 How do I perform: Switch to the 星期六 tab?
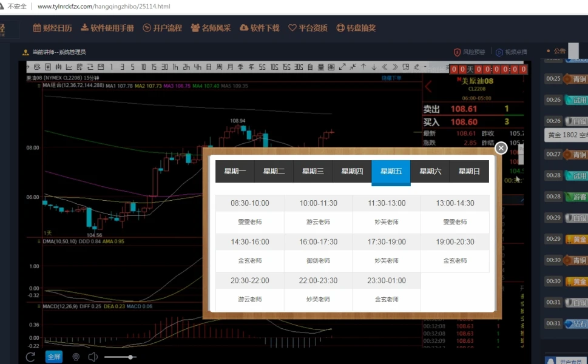point(430,171)
